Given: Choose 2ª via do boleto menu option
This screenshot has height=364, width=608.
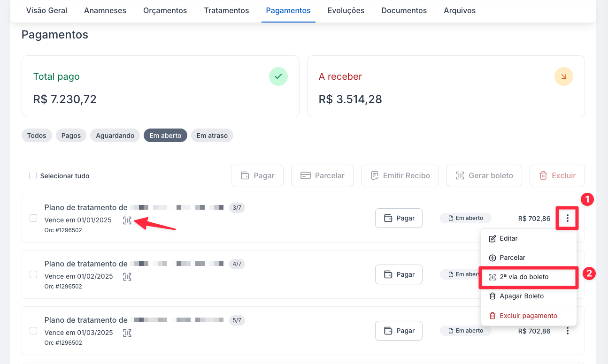Looking at the screenshot, I should pos(524,277).
